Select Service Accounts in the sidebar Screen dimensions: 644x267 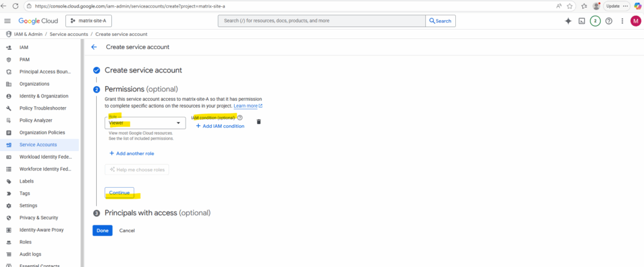coord(40,145)
